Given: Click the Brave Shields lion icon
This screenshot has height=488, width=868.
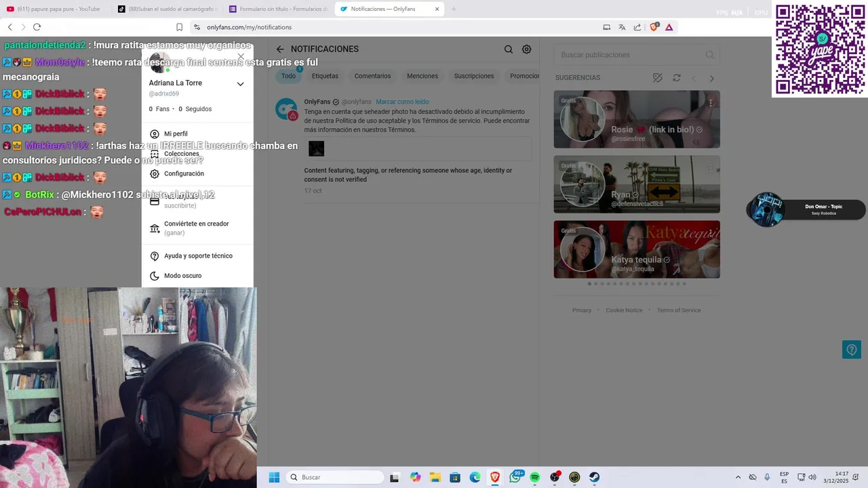Looking at the screenshot, I should tap(654, 27).
